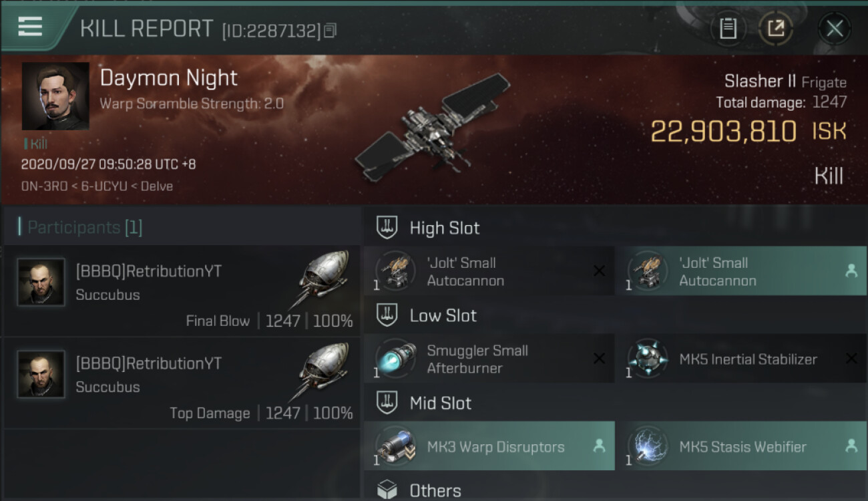
Task: Copy the kill report ID
Action: click(331, 30)
